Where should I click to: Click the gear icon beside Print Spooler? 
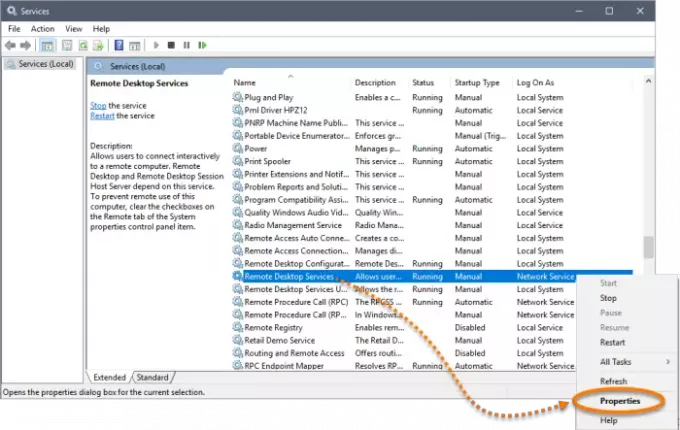(x=238, y=161)
